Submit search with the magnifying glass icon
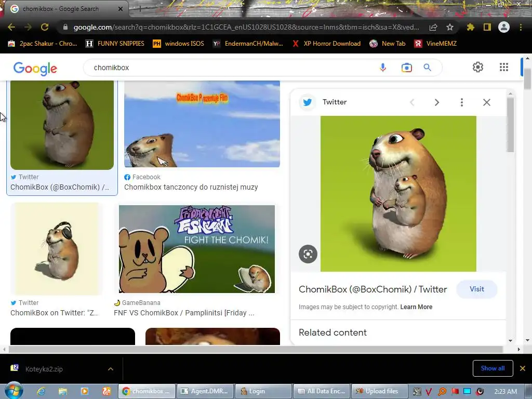Image resolution: width=532 pixels, height=399 pixels. pos(428,68)
